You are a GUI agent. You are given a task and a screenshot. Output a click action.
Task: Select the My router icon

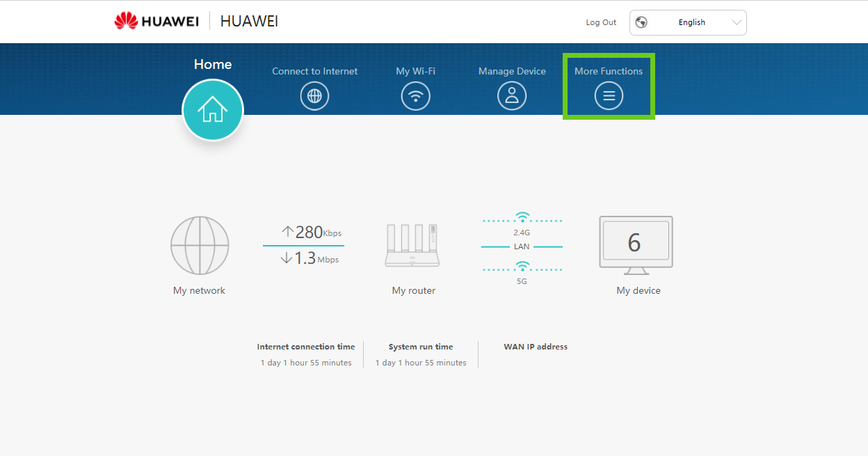(x=413, y=246)
